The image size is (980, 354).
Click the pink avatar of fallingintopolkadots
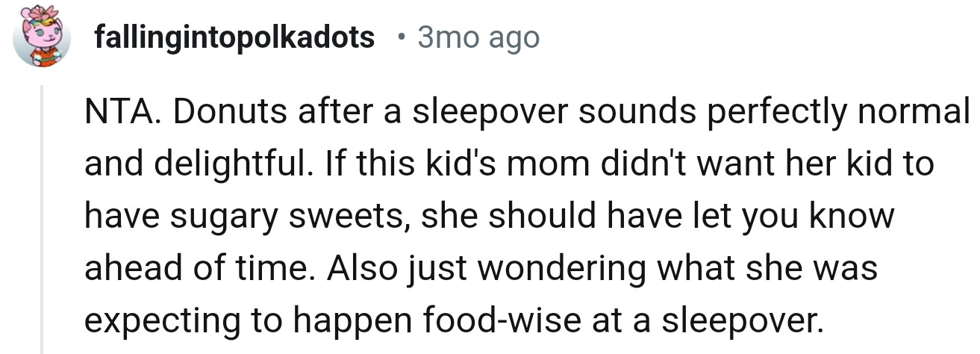[42, 37]
